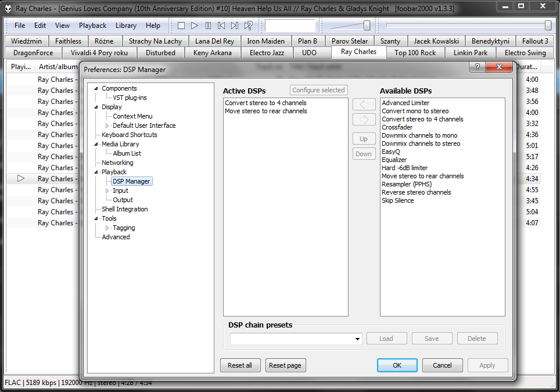Image resolution: width=560 pixels, height=392 pixels.
Task: Select VST plug-ins in tree
Action: [x=130, y=98]
